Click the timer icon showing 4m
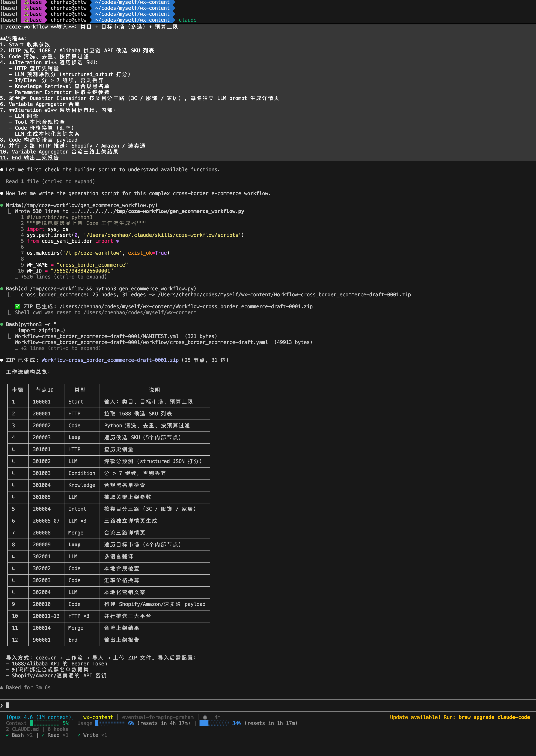 click(205, 716)
